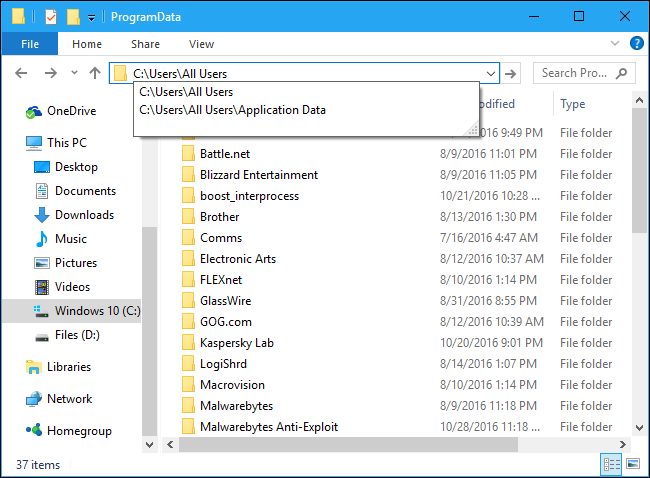Open the Quick Access Toolbar customize dropdown
Image resolution: width=650 pixels, height=478 pixels.
click(92, 17)
